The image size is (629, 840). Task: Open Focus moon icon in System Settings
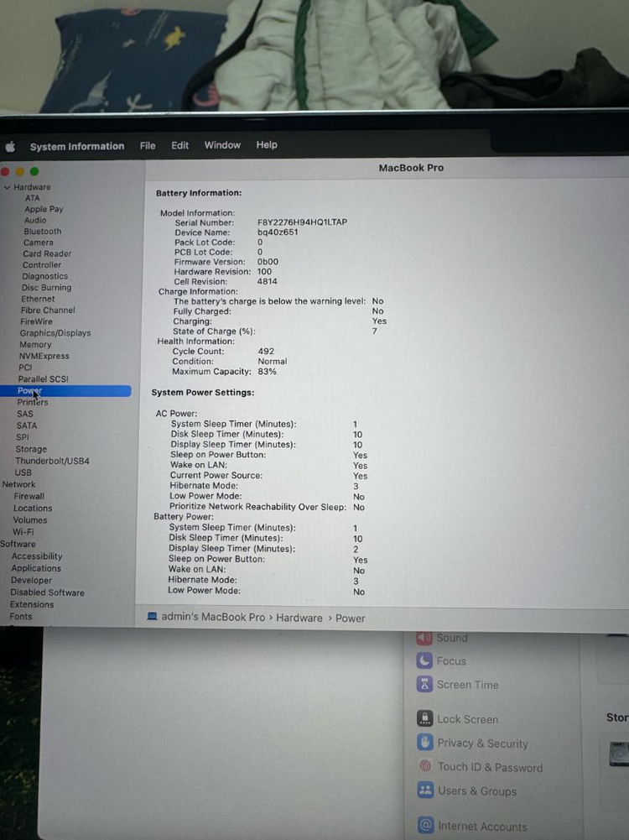click(424, 660)
